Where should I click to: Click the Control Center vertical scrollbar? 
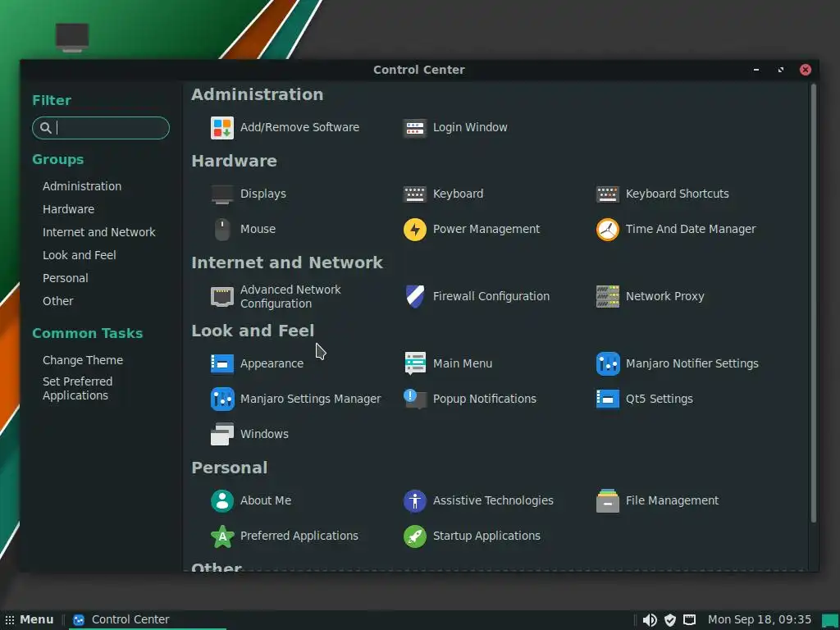click(813, 303)
